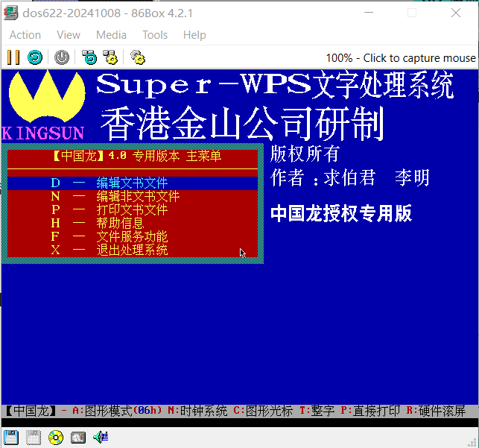
Task: Click the hard disk status icon
Action: 78,438
